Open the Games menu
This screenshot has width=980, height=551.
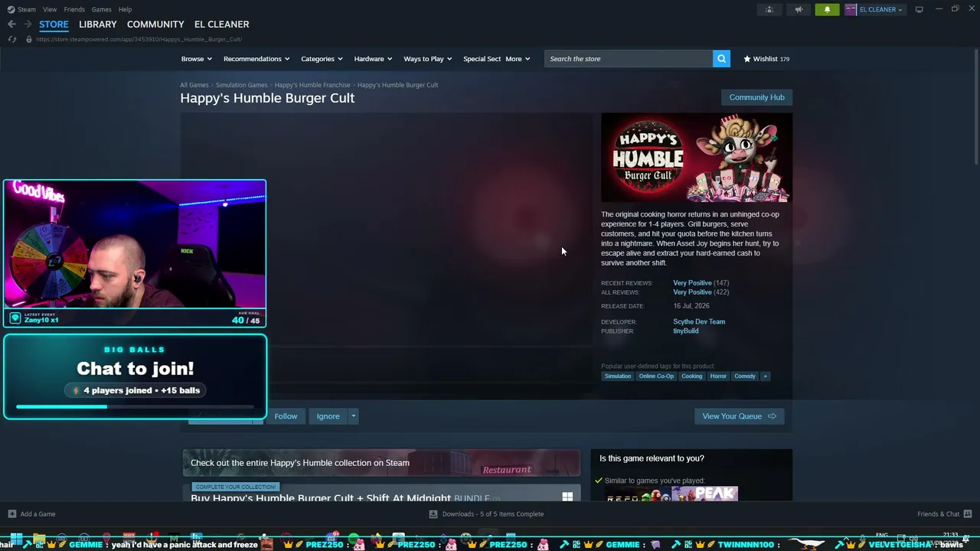[101, 9]
